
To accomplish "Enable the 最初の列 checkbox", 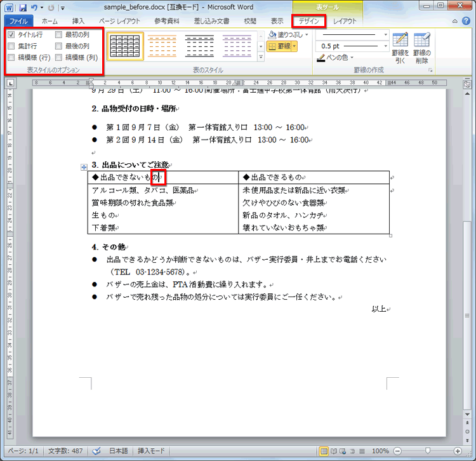I will pos(58,35).
